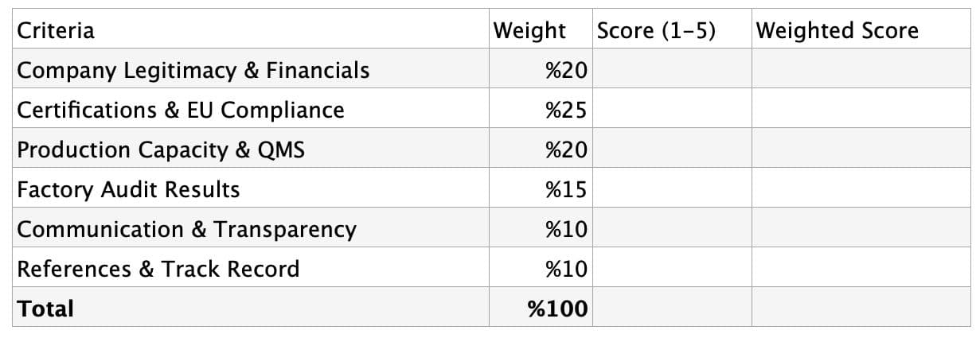Click the Score (1-5) header cell
980x338 pixels.
point(656,30)
